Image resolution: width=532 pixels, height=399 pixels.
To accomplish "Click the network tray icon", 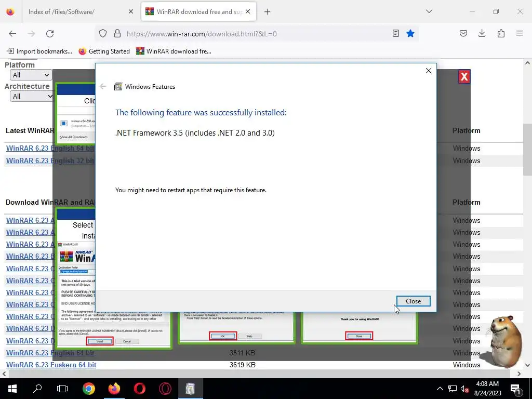I will [x=453, y=389].
